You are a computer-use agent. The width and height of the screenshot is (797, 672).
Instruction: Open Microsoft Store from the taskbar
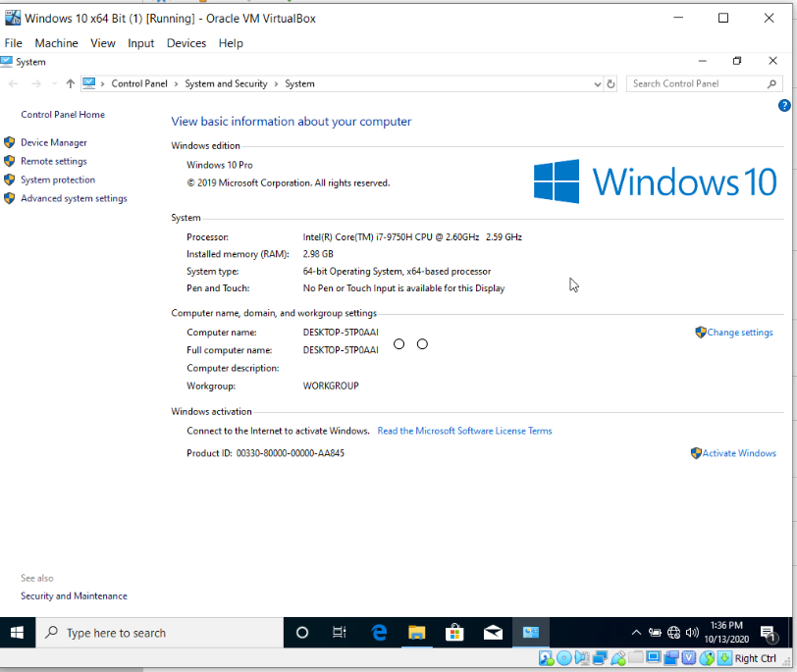click(454, 633)
